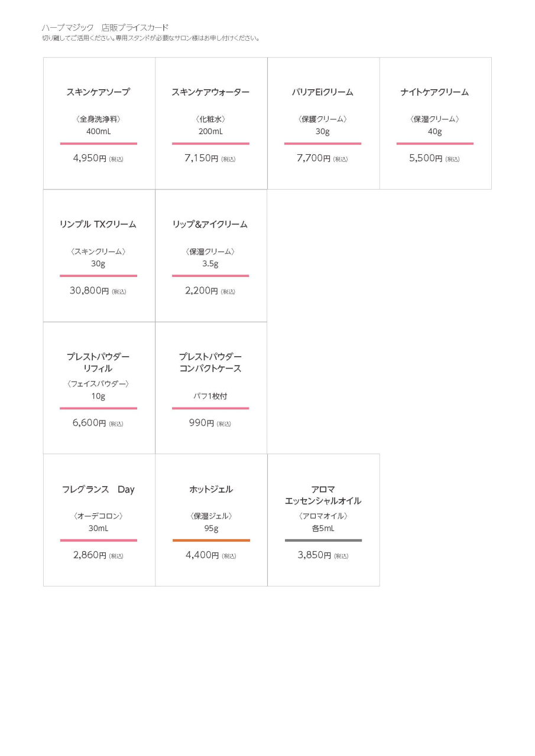Click the 3,850円 aroma oil price
The width and height of the screenshot is (535, 756).
point(314,555)
